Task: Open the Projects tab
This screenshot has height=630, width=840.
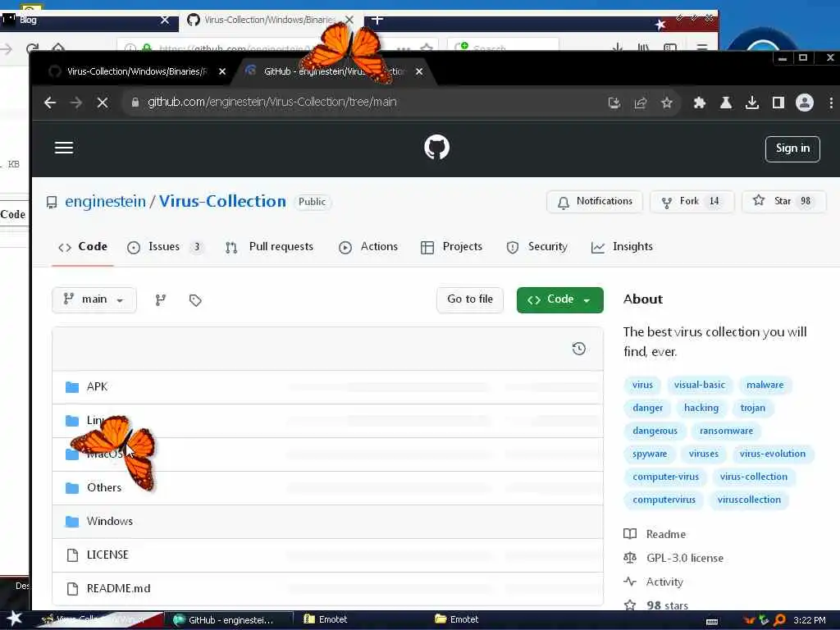Action: [451, 247]
